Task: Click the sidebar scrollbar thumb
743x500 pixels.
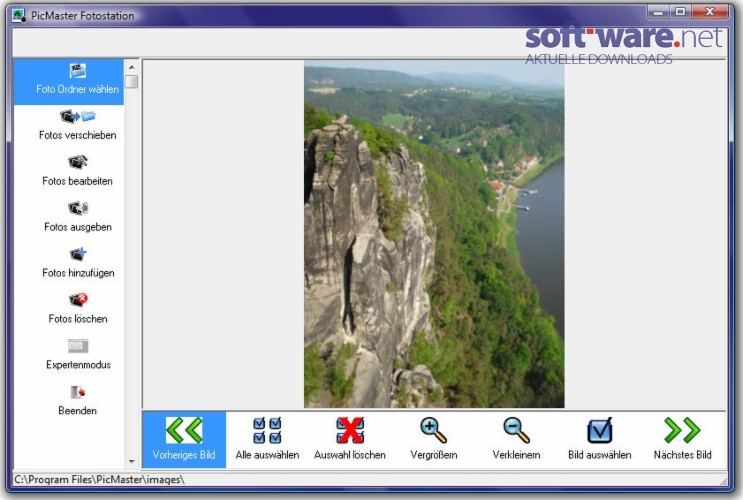Action: [132, 82]
